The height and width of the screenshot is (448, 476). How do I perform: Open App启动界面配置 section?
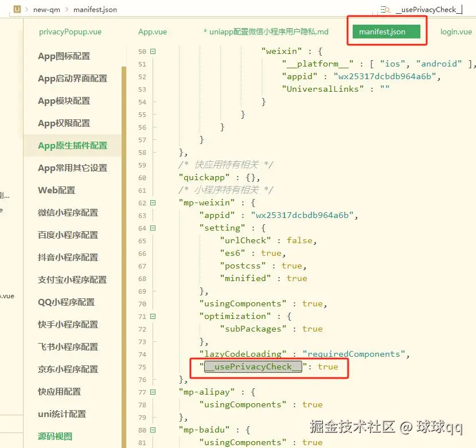(x=73, y=79)
